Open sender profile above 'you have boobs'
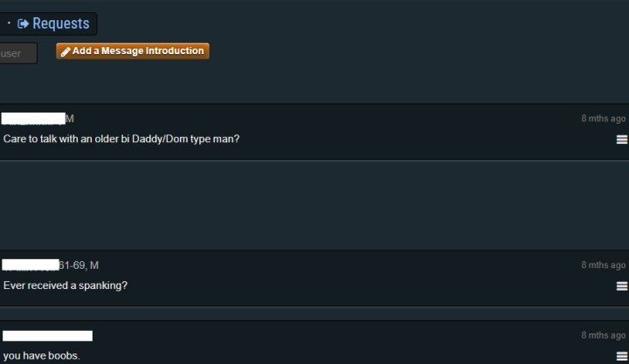Image resolution: width=629 pixels, height=364 pixels. point(47,335)
